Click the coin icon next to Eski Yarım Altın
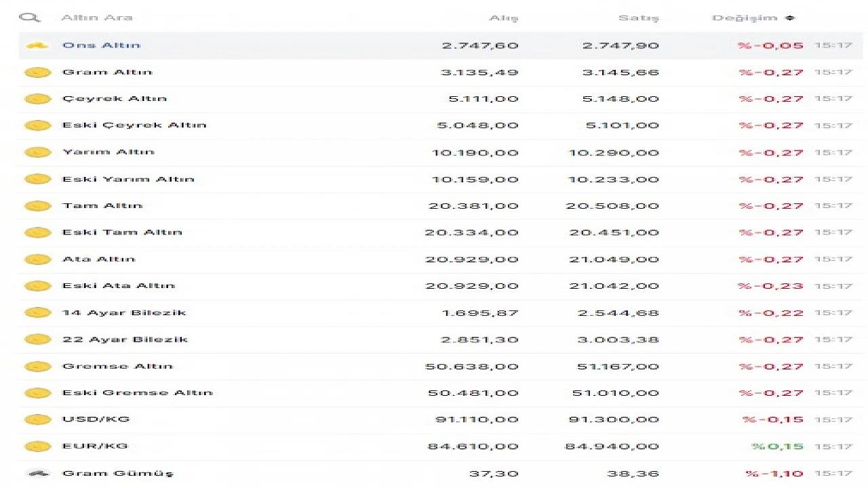The height and width of the screenshot is (488, 868). (x=38, y=180)
